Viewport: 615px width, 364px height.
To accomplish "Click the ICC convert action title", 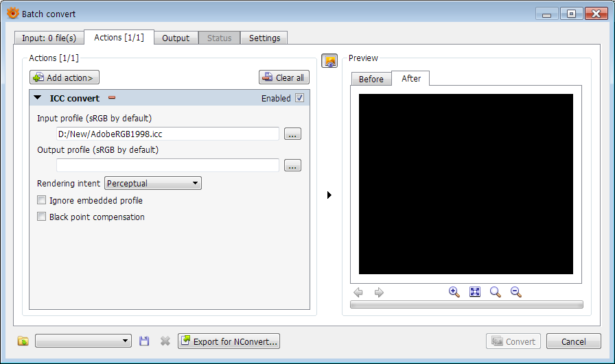I will coord(75,98).
